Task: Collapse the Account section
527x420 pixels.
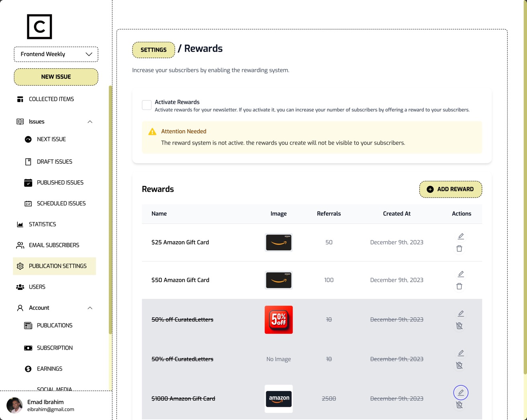Action: pos(90,308)
